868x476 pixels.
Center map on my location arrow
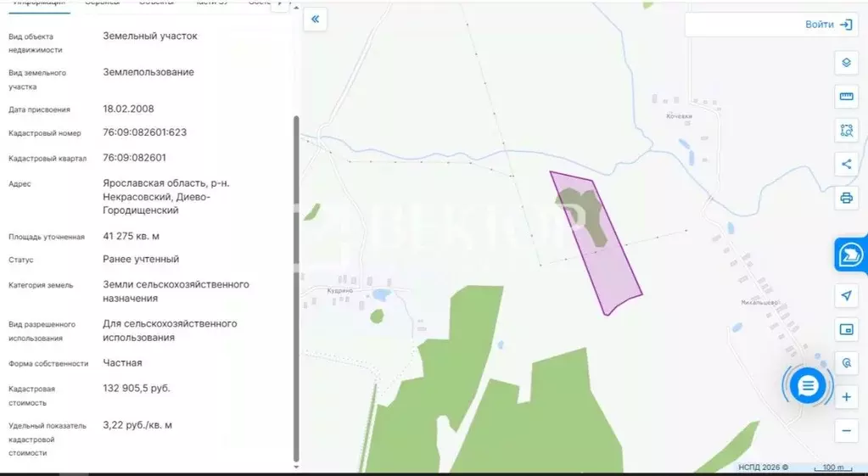click(846, 295)
